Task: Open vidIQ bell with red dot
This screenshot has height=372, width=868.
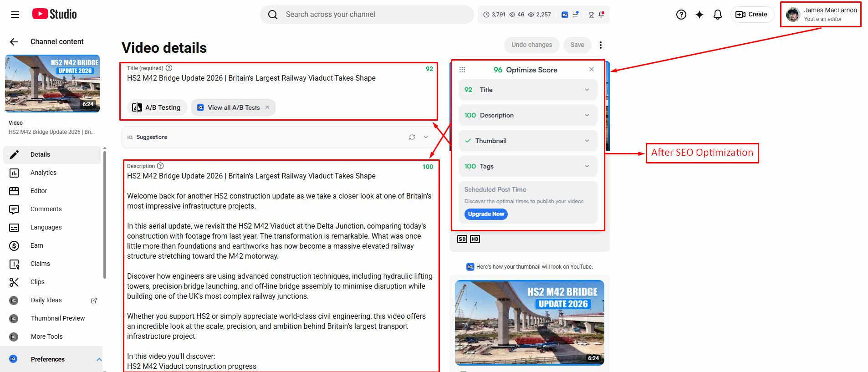Action: coord(602,15)
